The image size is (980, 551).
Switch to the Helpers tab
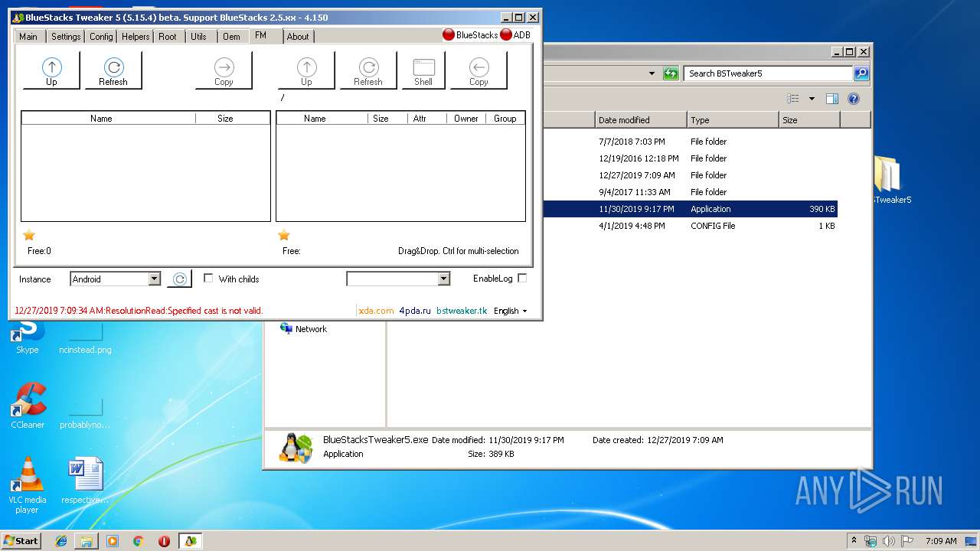click(x=136, y=36)
